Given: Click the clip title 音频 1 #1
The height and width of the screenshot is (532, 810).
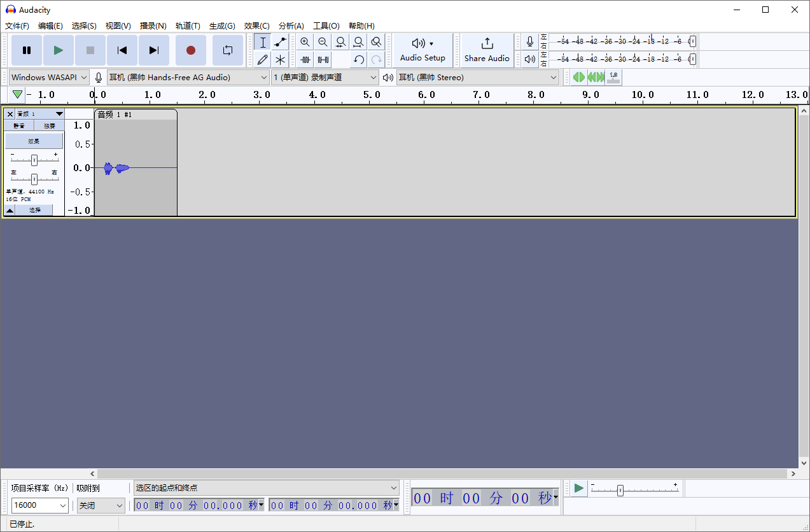Looking at the screenshot, I should 115,115.
